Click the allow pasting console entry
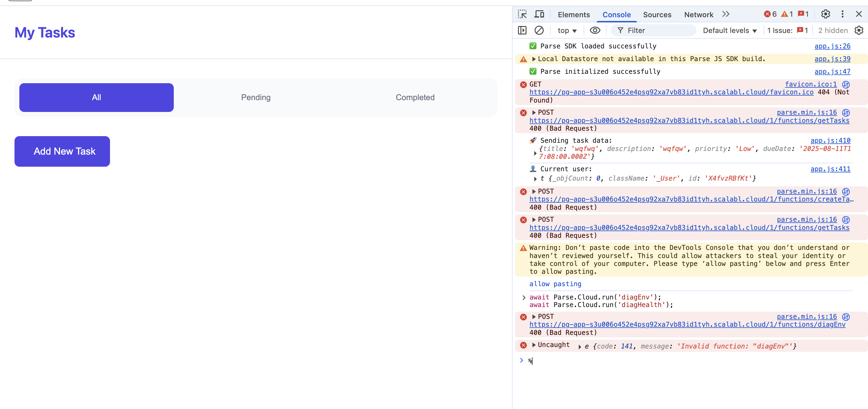 tap(555, 284)
